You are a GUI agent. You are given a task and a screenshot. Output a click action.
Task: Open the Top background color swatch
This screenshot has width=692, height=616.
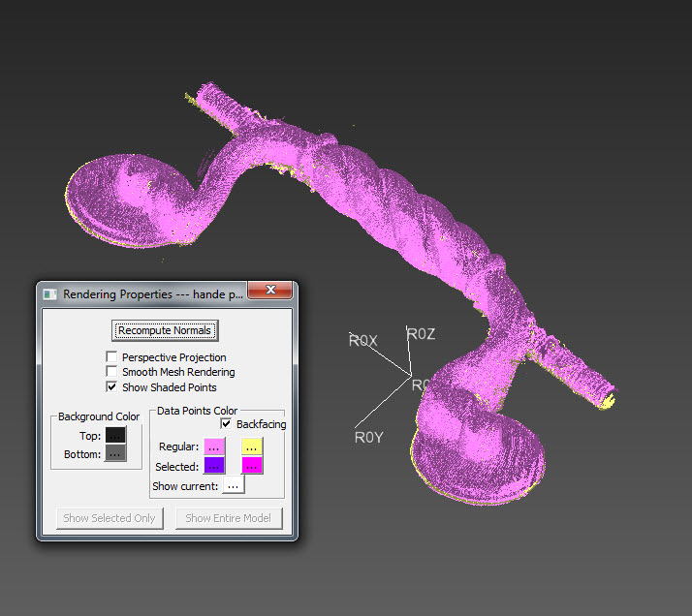115,436
